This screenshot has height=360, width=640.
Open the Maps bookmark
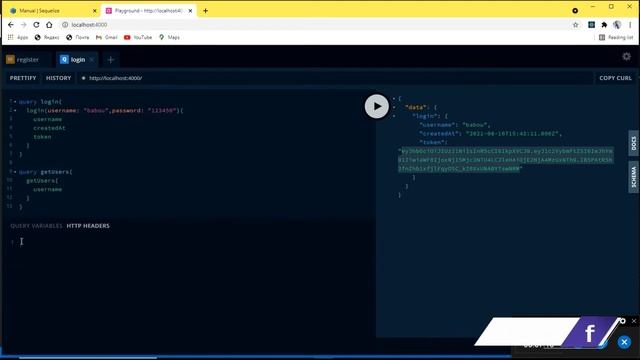[x=169, y=37]
